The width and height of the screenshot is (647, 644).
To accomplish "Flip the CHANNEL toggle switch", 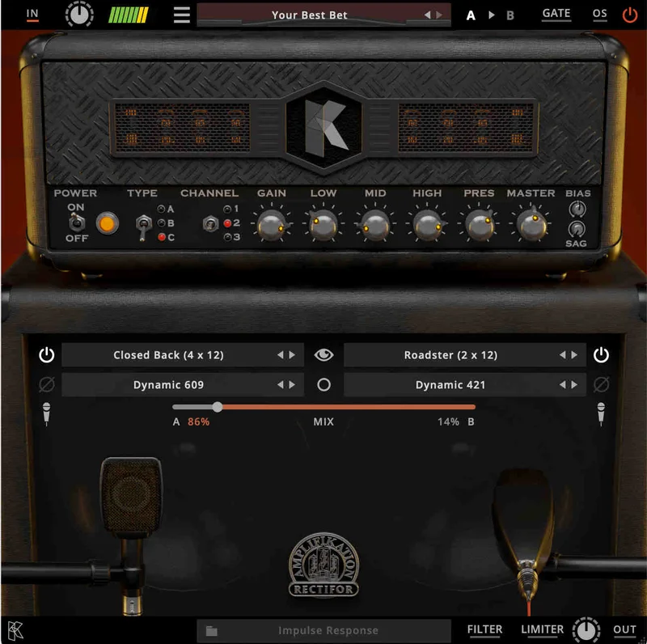I will tap(210, 224).
